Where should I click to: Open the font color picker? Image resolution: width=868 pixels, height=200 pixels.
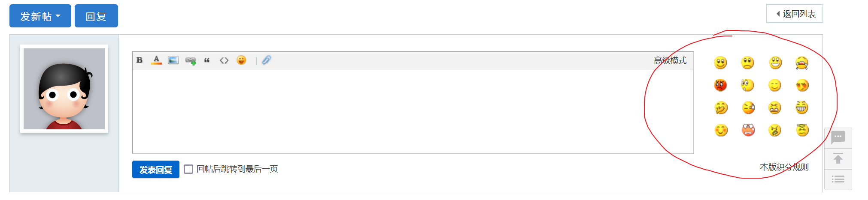tap(156, 60)
